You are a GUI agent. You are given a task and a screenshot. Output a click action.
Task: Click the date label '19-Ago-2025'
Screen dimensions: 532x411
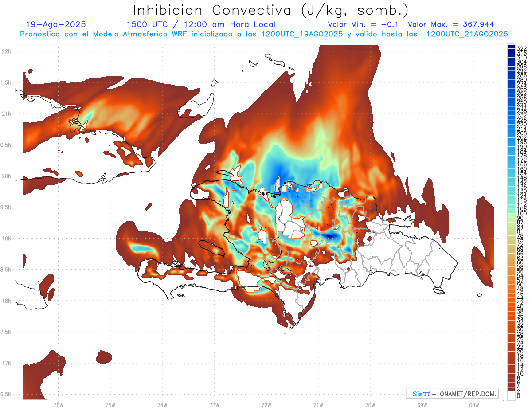pos(56,24)
